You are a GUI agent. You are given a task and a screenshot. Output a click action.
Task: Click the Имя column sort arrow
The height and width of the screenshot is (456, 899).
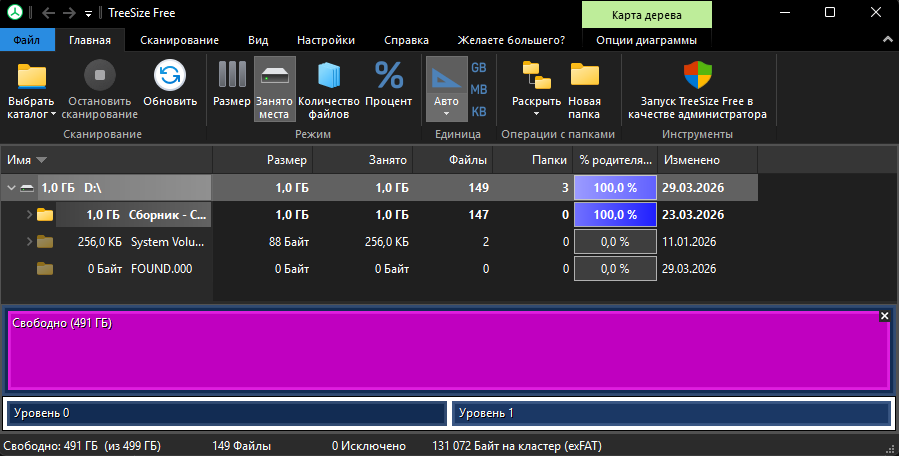click(41, 160)
